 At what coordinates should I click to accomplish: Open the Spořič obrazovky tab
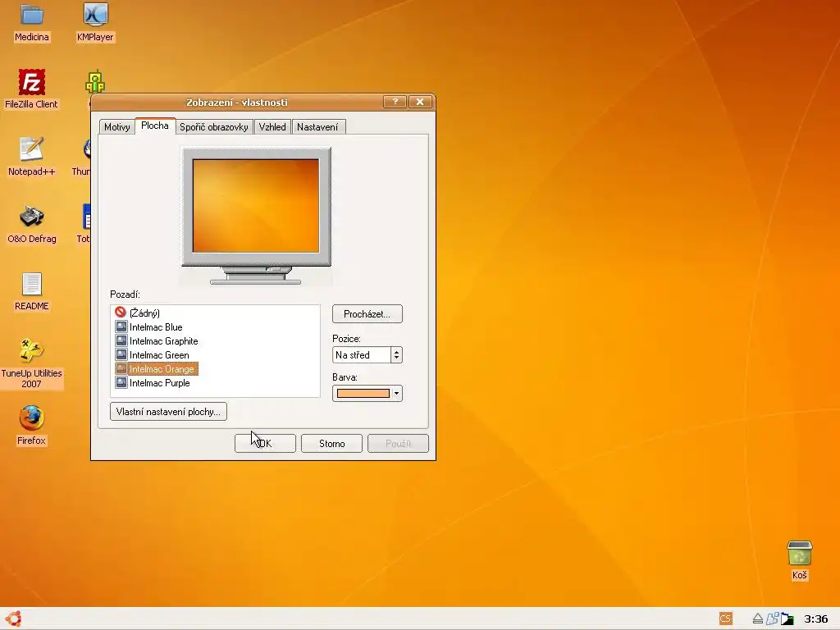tap(214, 127)
